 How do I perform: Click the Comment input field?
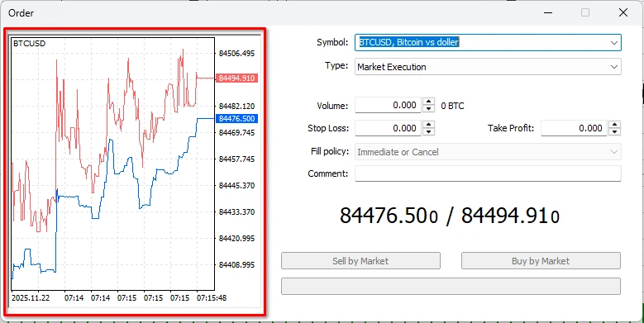tap(488, 173)
